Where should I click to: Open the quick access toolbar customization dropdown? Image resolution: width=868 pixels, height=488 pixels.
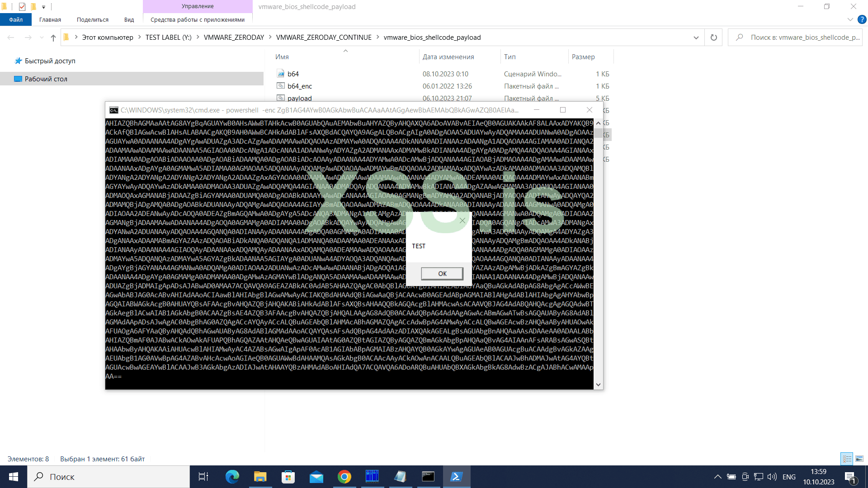43,7
